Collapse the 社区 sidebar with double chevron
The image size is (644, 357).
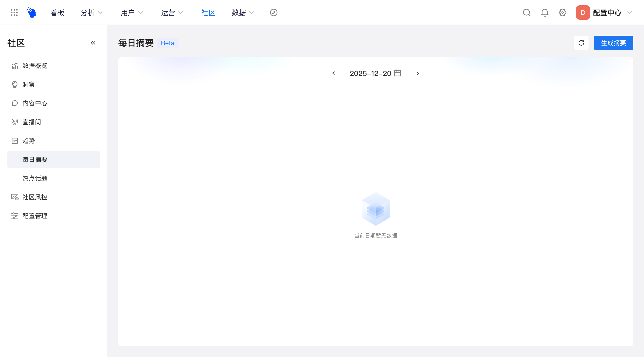coord(93,43)
